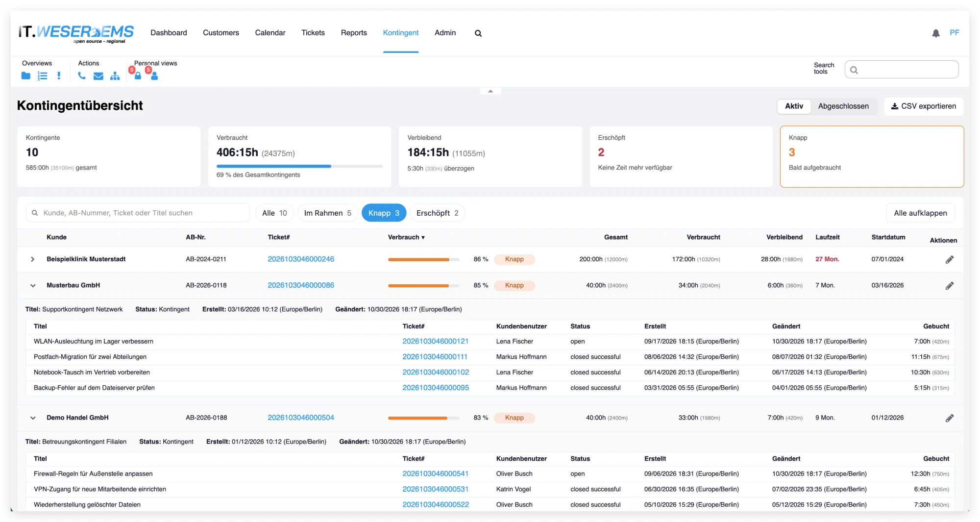Open the locked tickets personal view

(138, 76)
